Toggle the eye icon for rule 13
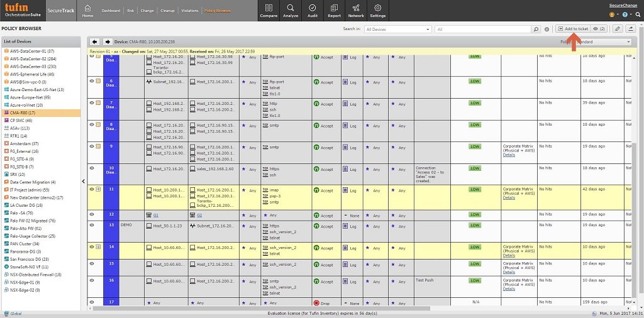The width and height of the screenshot is (644, 318). (x=92, y=225)
